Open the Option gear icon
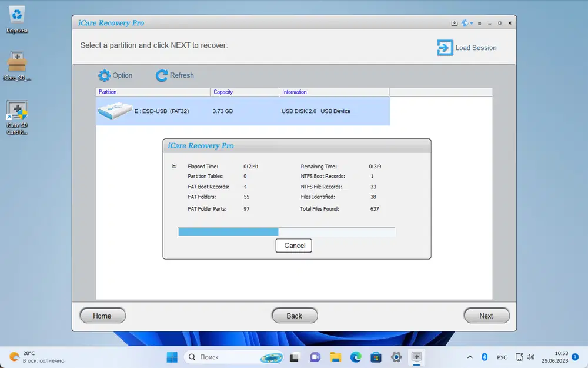The width and height of the screenshot is (588, 368). (x=104, y=75)
